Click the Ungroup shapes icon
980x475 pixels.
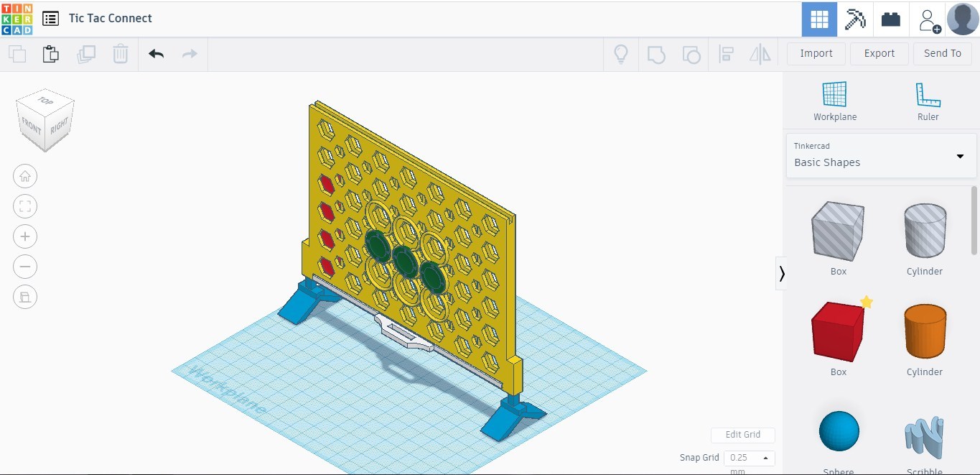[x=691, y=54]
